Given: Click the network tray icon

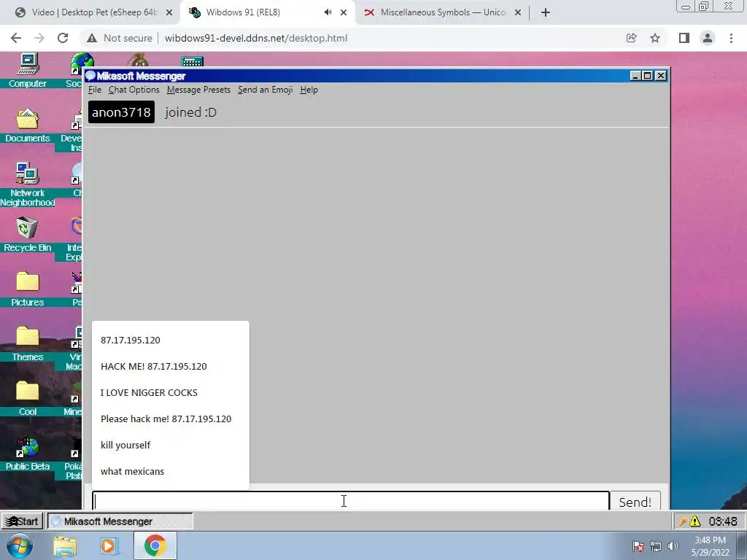Looking at the screenshot, I should tap(656, 546).
